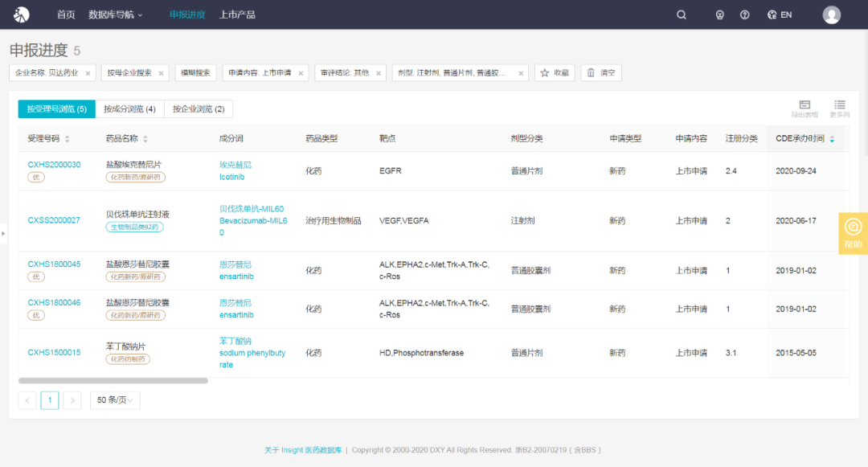The image size is (868, 467).
Task: Sort by 药品名称 column arrows
Action: click(145, 139)
